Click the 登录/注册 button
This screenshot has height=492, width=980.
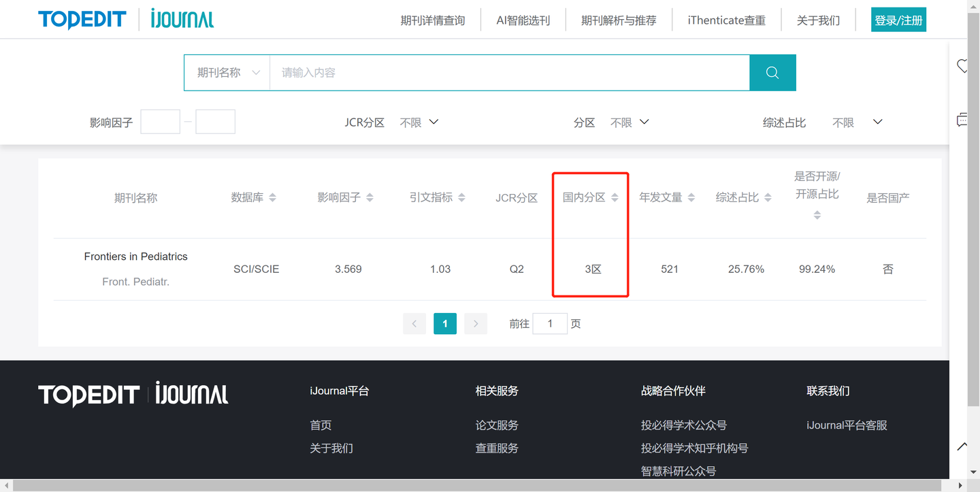pyautogui.click(x=898, y=20)
